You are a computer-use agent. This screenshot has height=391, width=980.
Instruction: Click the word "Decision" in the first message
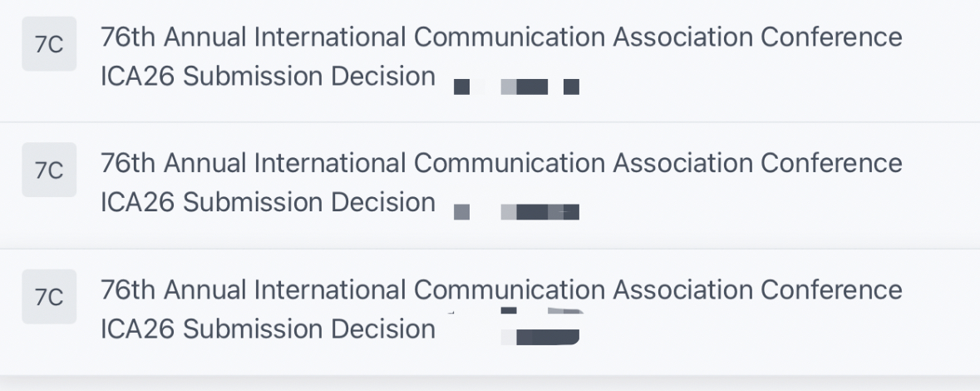tap(383, 77)
